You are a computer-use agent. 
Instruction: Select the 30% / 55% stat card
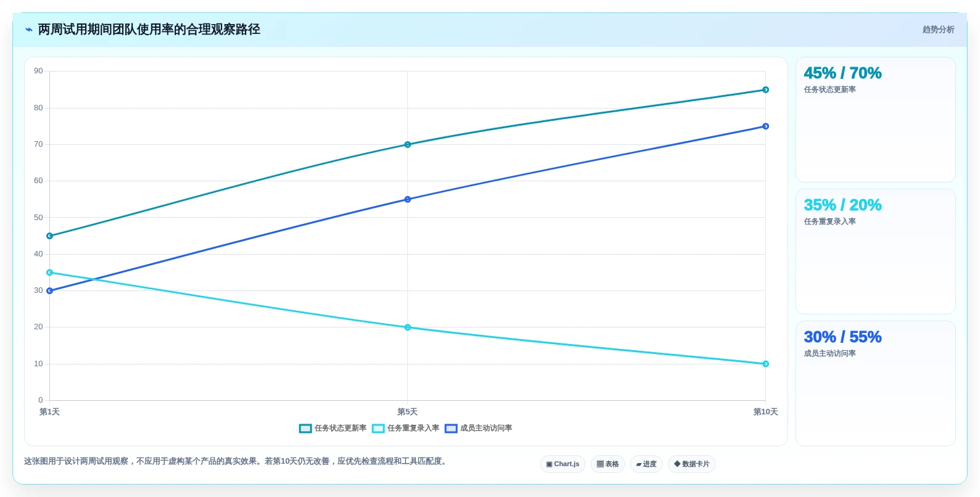tap(876, 384)
